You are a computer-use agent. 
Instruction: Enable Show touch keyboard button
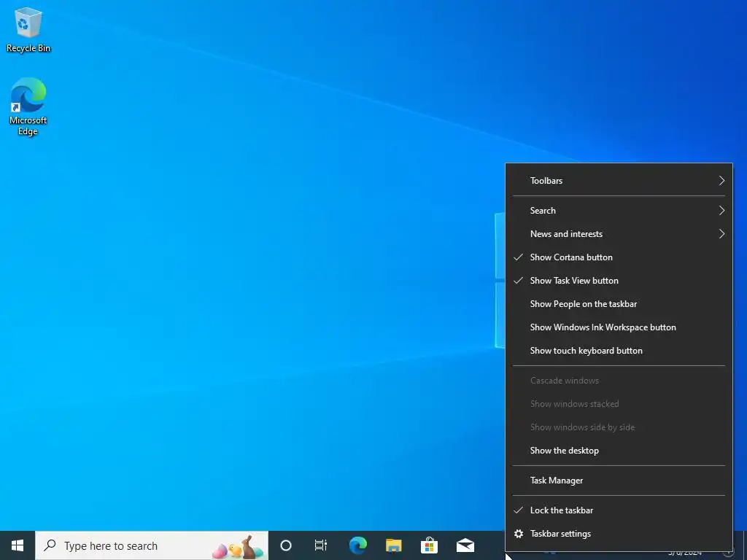click(619, 351)
